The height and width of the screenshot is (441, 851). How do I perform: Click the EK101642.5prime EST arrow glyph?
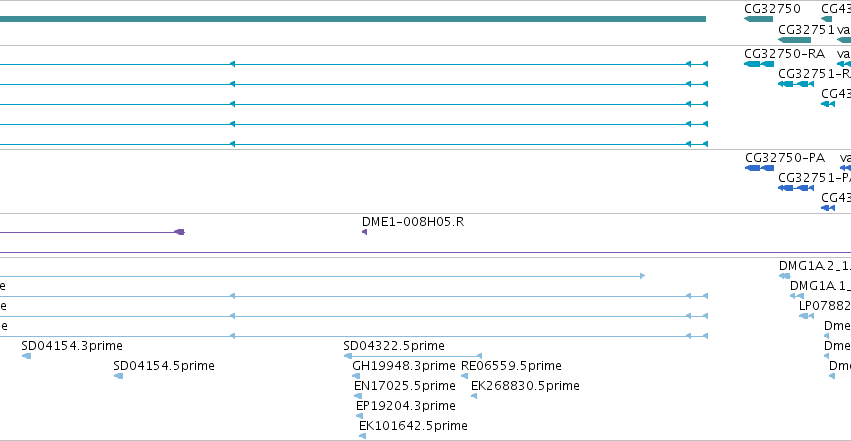[363, 436]
